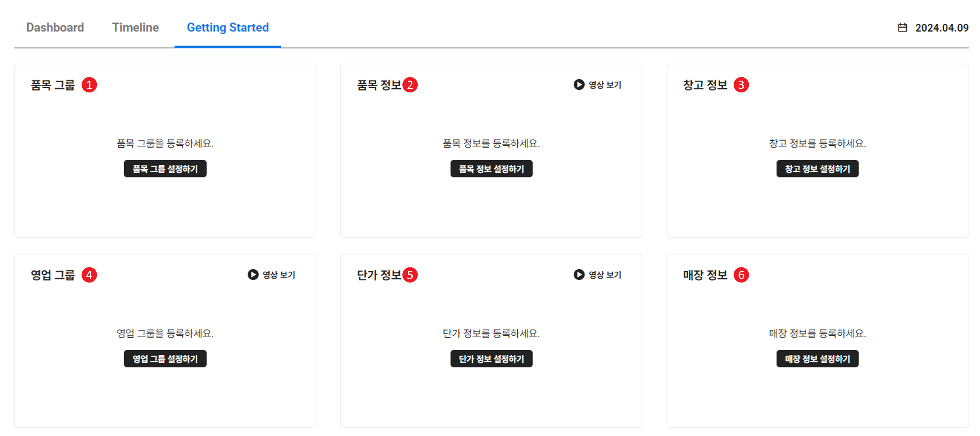Click the 단가 정보 설정하기 button
Image resolution: width=980 pixels, height=436 pixels.
[x=491, y=358]
